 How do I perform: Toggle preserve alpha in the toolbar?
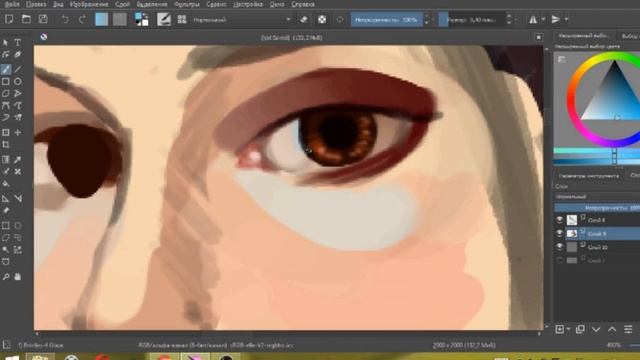[x=322, y=19]
